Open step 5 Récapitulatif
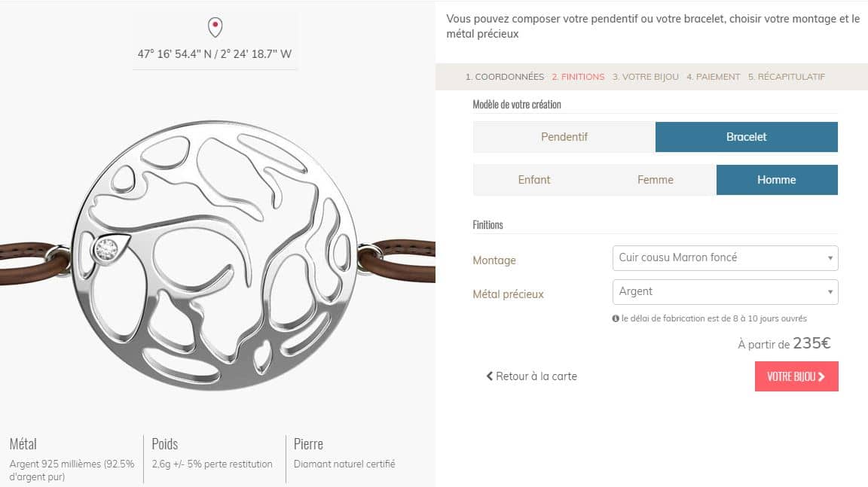 (x=786, y=77)
